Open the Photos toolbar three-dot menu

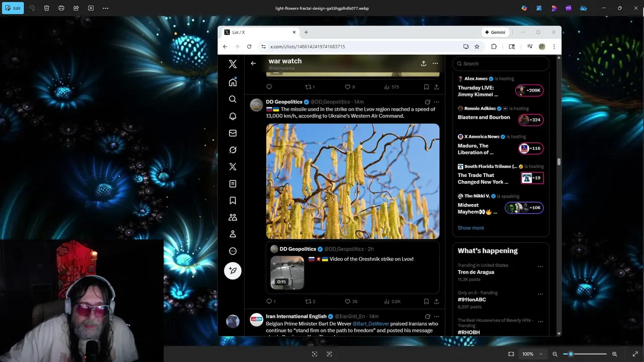[x=106, y=8]
